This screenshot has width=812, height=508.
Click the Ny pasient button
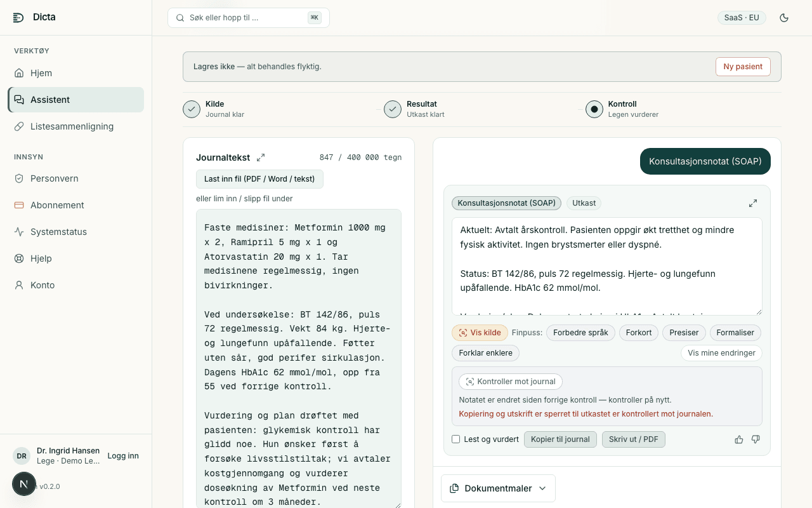coord(743,67)
